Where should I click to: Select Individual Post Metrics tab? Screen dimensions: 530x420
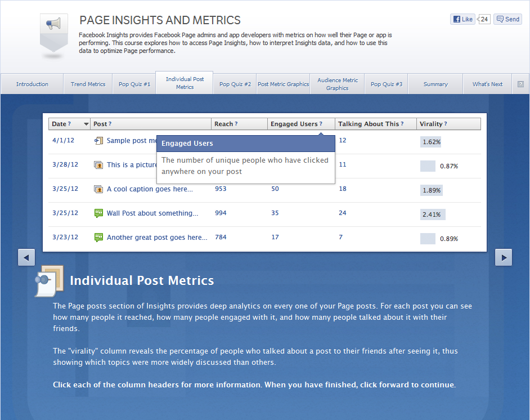[185, 83]
